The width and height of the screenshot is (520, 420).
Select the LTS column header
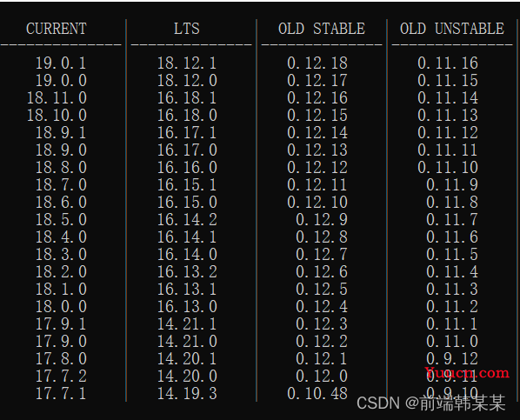coord(187,29)
